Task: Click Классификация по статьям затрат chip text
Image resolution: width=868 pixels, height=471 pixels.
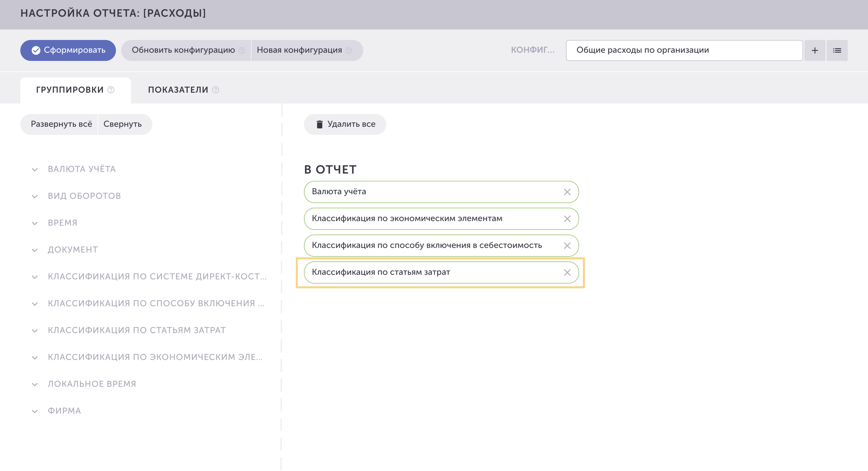Action: click(x=381, y=272)
